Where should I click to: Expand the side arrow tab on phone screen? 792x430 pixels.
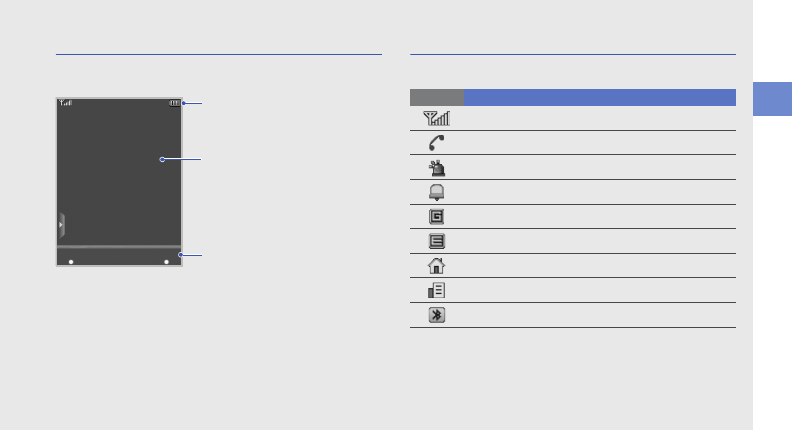61,225
